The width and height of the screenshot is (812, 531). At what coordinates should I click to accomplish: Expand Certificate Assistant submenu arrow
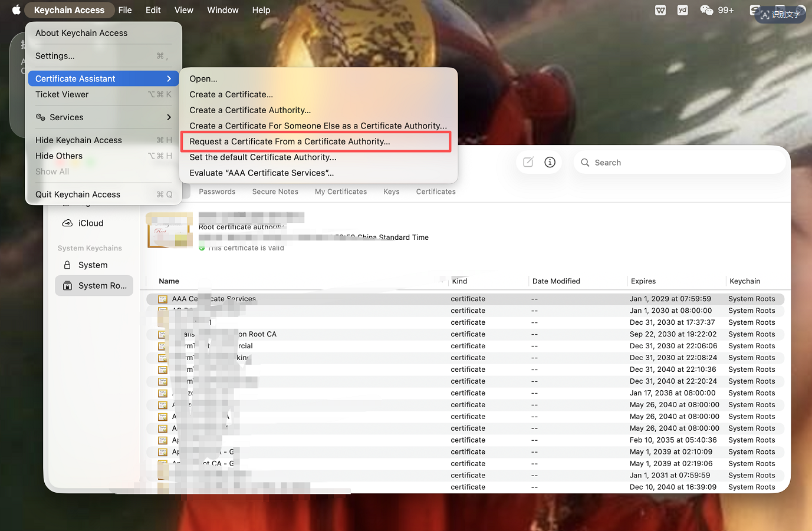(169, 79)
